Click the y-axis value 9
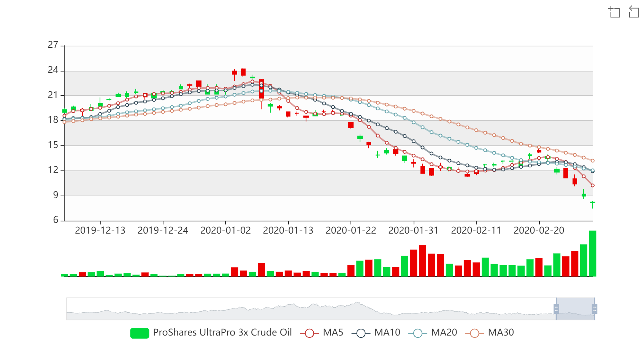The height and width of the screenshot is (350, 644). (x=56, y=195)
